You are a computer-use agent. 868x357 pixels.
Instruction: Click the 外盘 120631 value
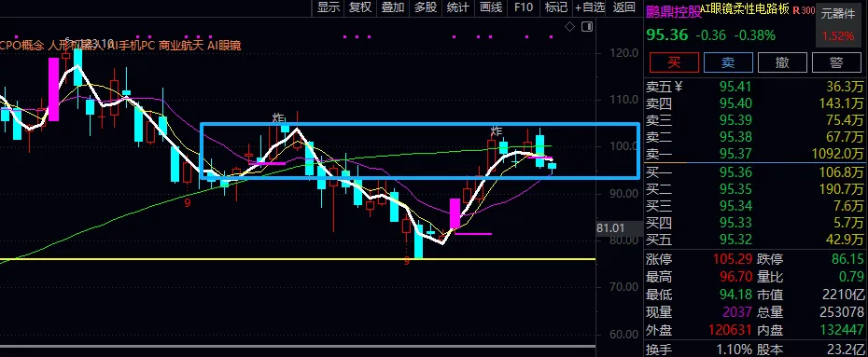(x=730, y=330)
